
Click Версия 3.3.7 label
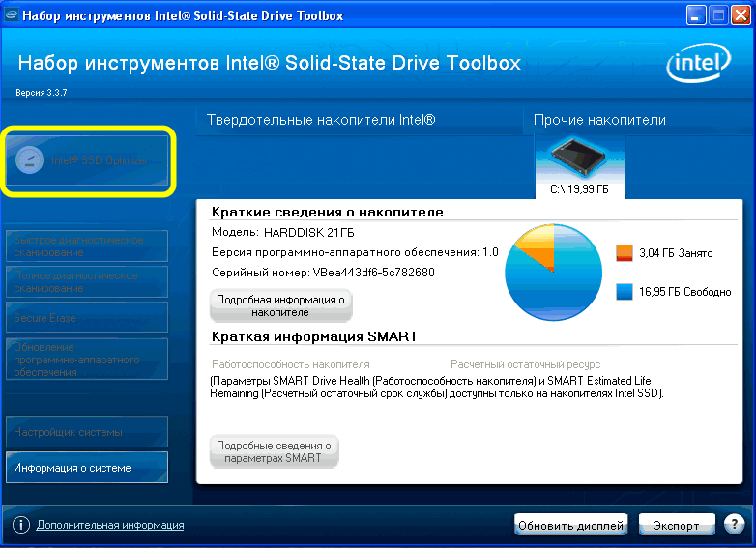[42, 93]
